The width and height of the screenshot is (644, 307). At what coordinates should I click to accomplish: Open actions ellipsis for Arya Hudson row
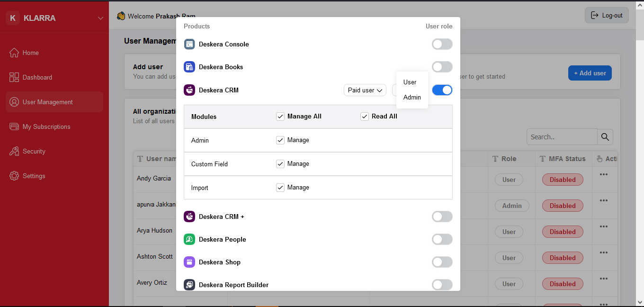point(603,226)
